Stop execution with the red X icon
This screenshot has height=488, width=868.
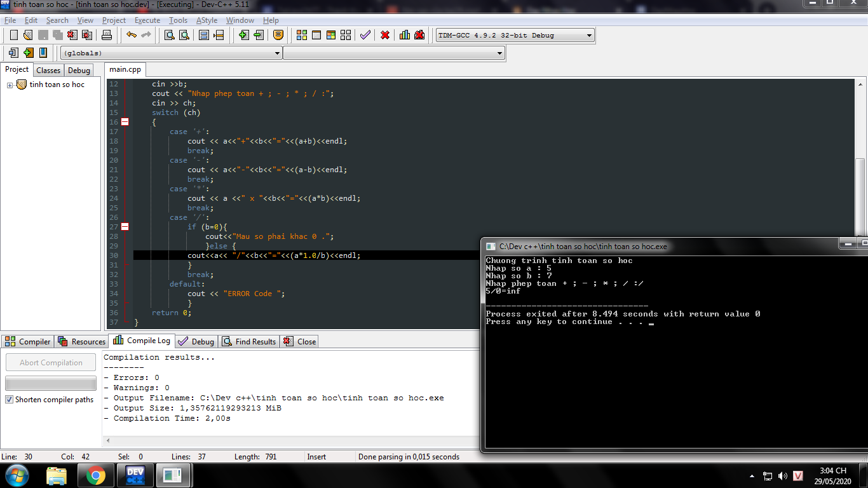(385, 35)
